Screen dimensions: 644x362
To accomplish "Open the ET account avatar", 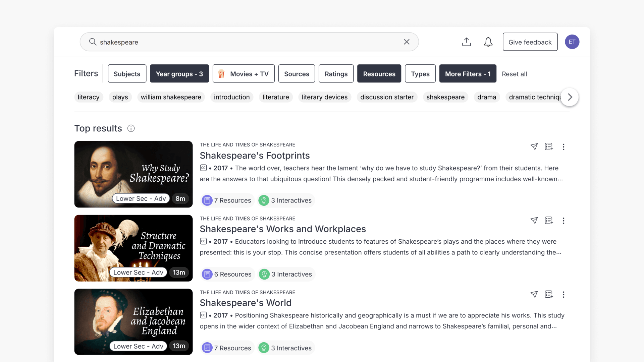I will point(572,42).
